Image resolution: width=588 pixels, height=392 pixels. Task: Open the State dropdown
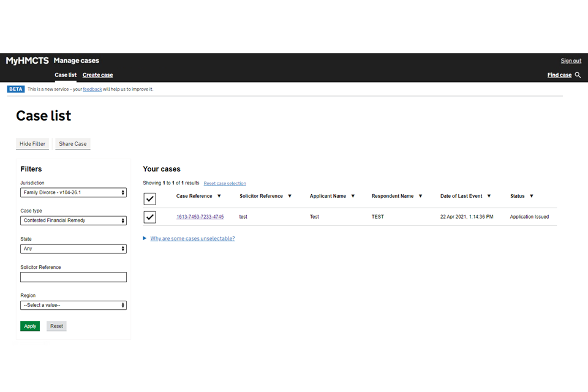pyautogui.click(x=73, y=249)
